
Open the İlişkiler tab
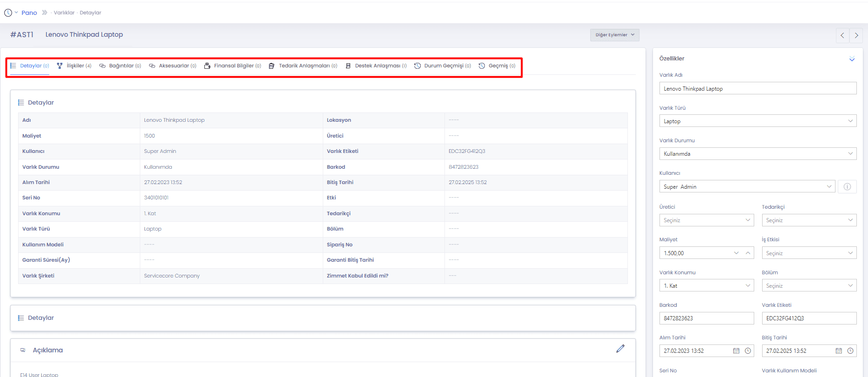pos(74,66)
